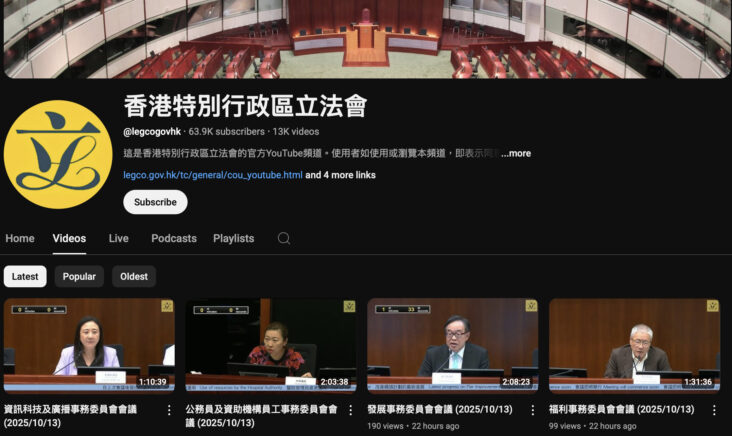The width and height of the screenshot is (732, 436).
Task: Open options menu for 資訊科技及廣播事務委員會會議 video
Action: point(169,410)
